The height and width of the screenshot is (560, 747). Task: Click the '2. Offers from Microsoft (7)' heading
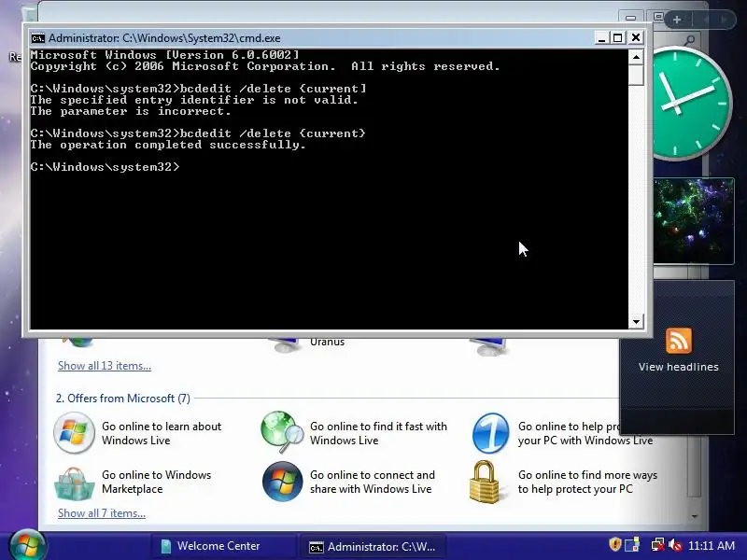click(x=123, y=399)
